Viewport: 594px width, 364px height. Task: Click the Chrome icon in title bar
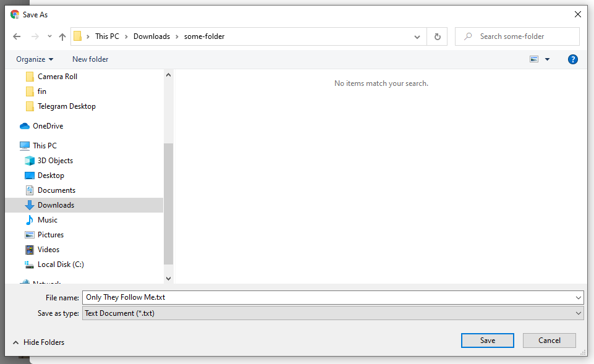[x=15, y=14]
